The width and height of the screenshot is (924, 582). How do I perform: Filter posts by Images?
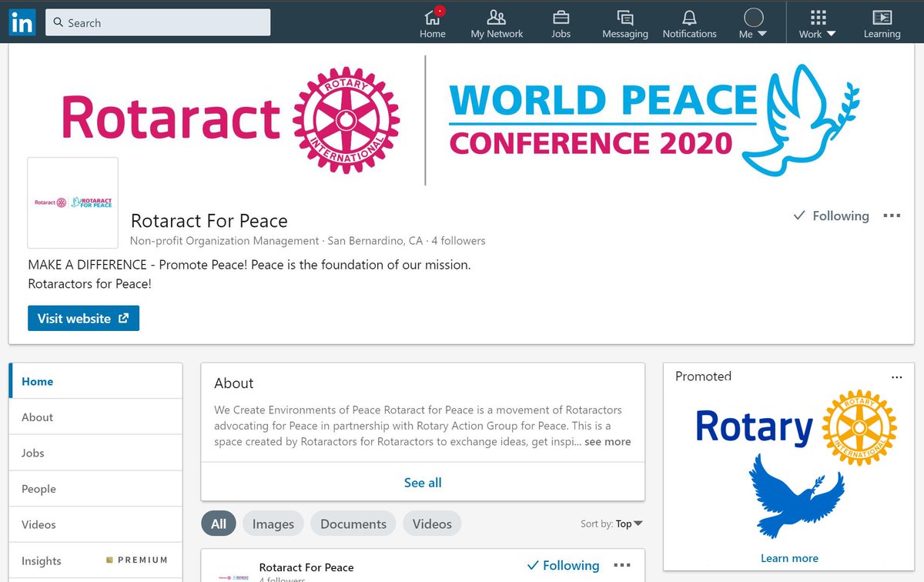(x=273, y=523)
